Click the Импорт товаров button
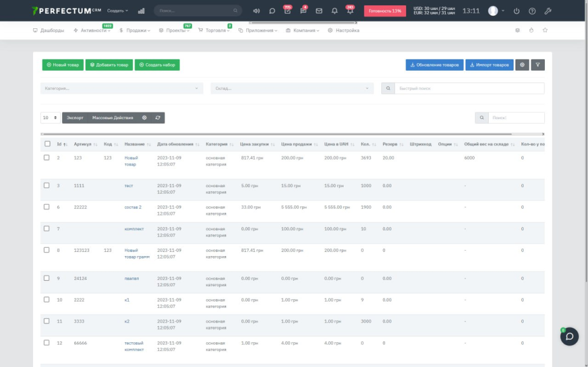Image resolution: width=588 pixels, height=367 pixels. pyautogui.click(x=489, y=65)
